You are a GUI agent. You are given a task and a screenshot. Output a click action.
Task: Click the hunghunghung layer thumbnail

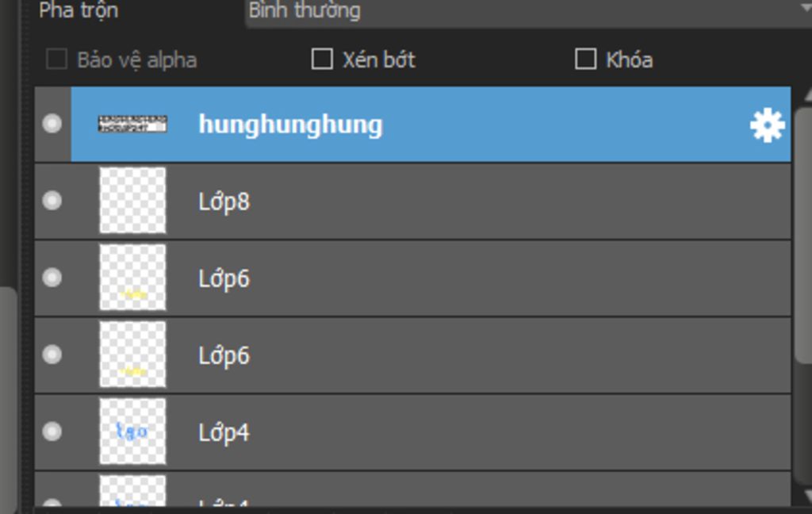click(132, 125)
